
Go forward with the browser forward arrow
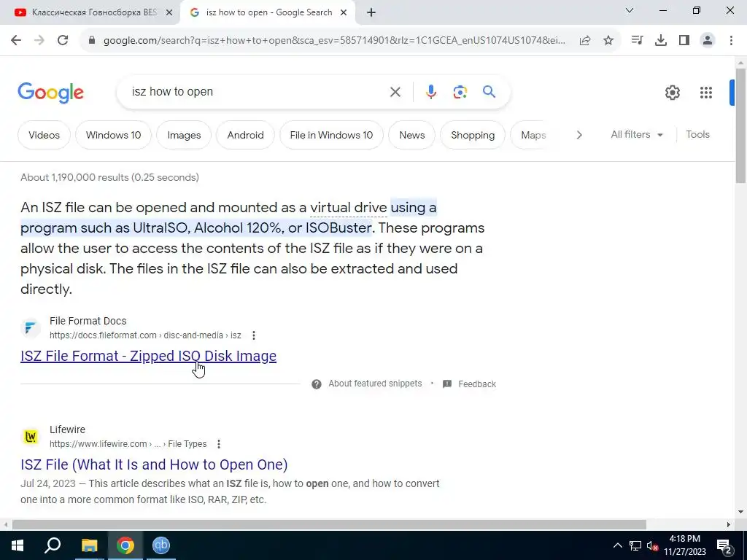pos(39,41)
